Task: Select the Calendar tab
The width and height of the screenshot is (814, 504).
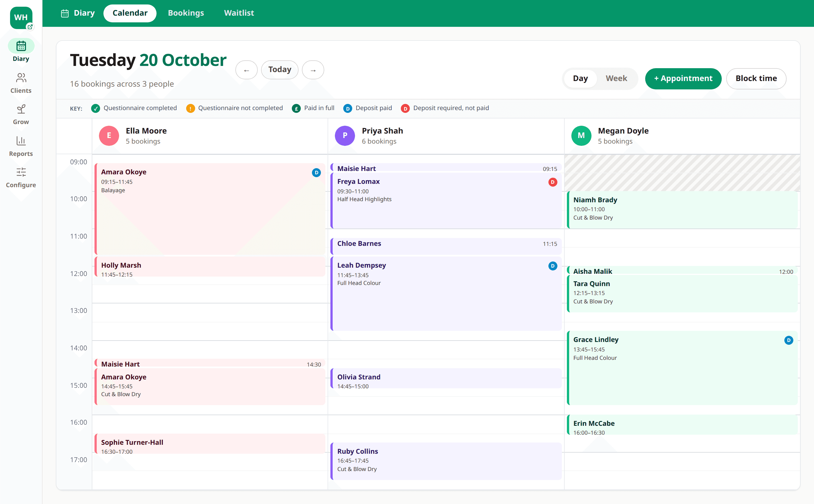Action: coord(130,13)
